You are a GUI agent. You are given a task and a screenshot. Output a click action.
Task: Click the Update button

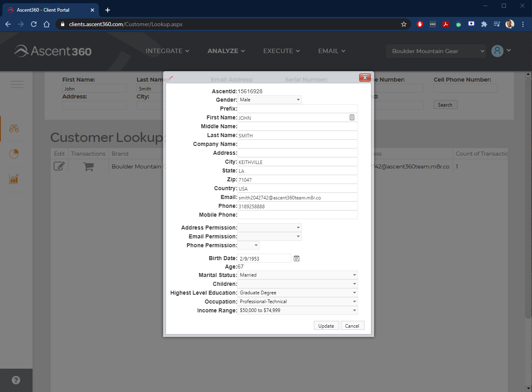pyautogui.click(x=326, y=326)
